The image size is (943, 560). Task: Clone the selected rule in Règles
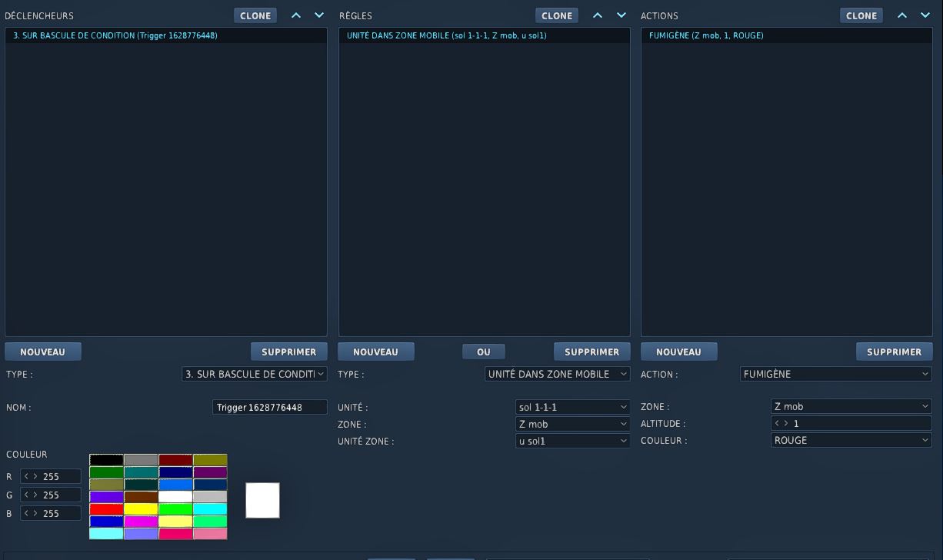(x=557, y=15)
